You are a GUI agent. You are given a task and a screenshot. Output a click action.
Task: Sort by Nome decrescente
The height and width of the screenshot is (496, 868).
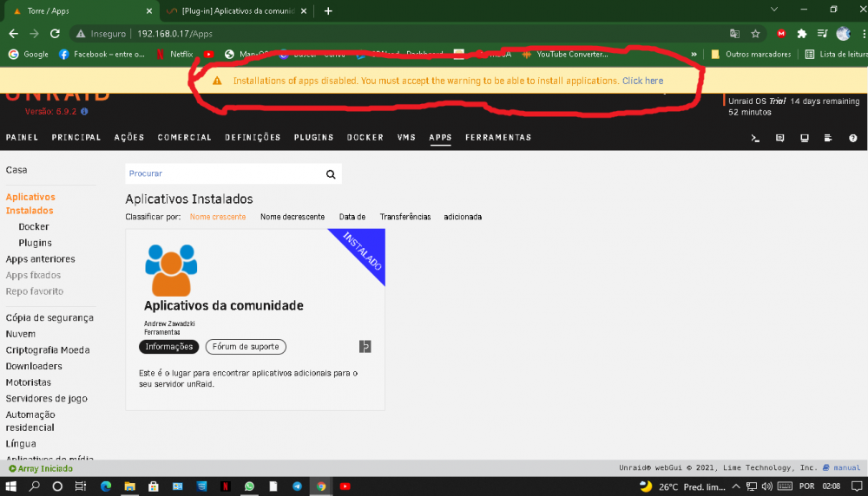point(293,217)
